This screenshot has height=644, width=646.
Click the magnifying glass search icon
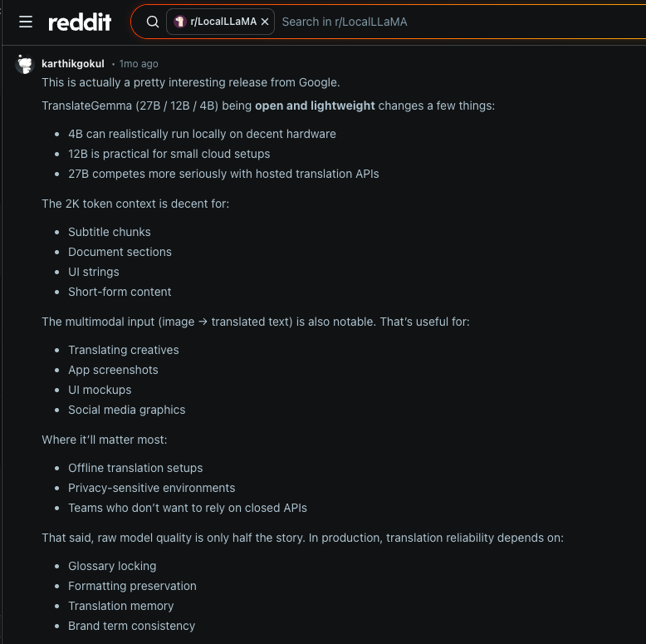(x=153, y=22)
